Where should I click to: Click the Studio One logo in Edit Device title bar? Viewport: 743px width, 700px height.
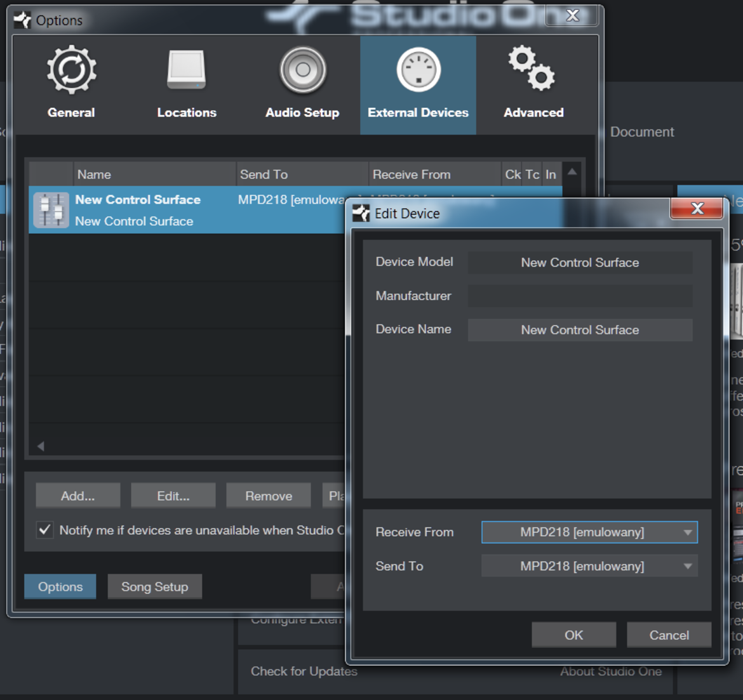click(361, 214)
